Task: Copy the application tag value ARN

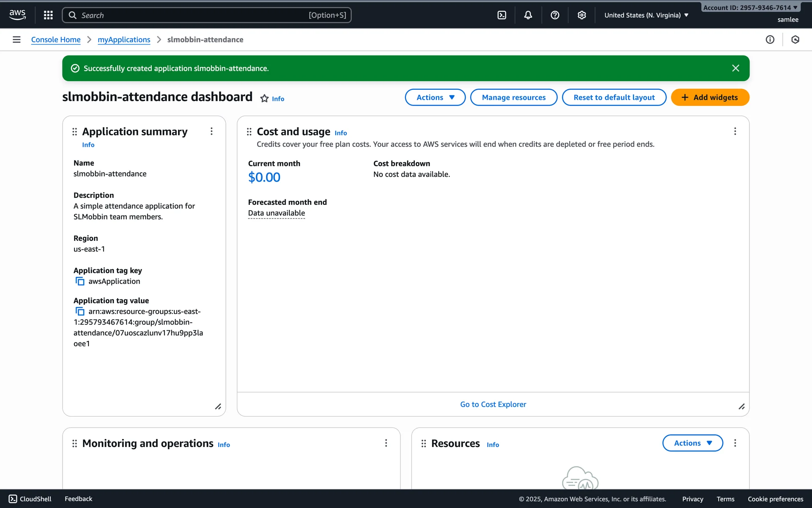Action: [x=80, y=312]
